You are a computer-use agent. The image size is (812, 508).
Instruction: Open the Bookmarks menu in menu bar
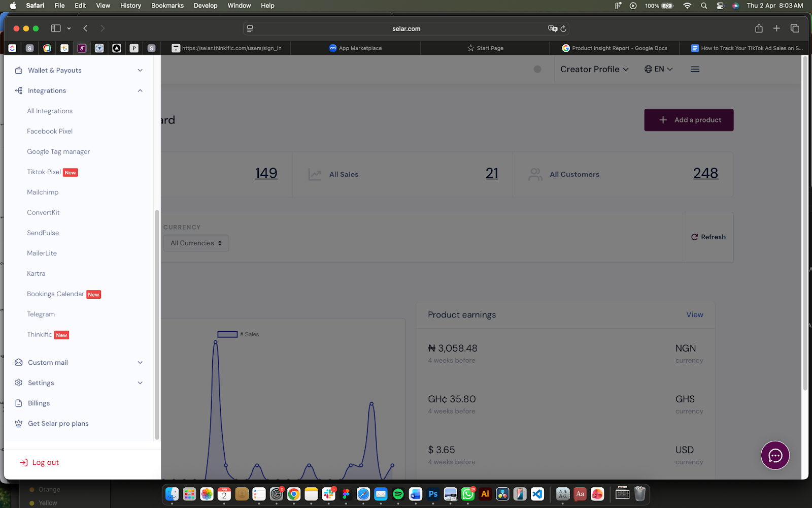[167, 6]
